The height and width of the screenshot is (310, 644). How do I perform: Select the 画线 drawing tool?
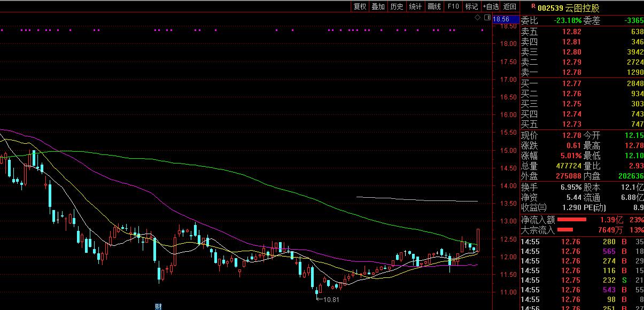click(x=434, y=6)
